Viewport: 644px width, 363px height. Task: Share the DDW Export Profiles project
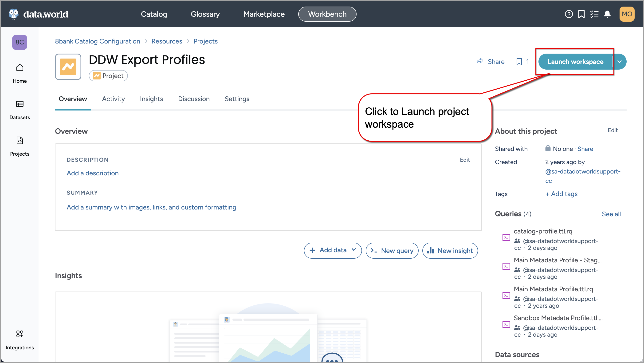(490, 62)
